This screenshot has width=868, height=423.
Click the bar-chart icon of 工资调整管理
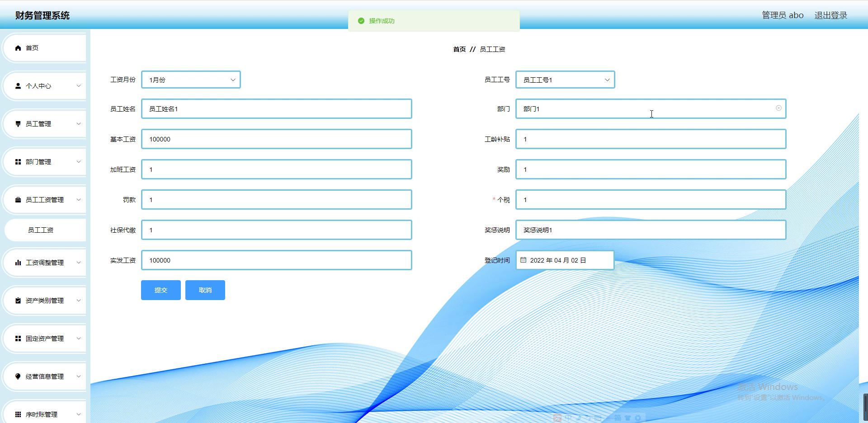pyautogui.click(x=18, y=262)
